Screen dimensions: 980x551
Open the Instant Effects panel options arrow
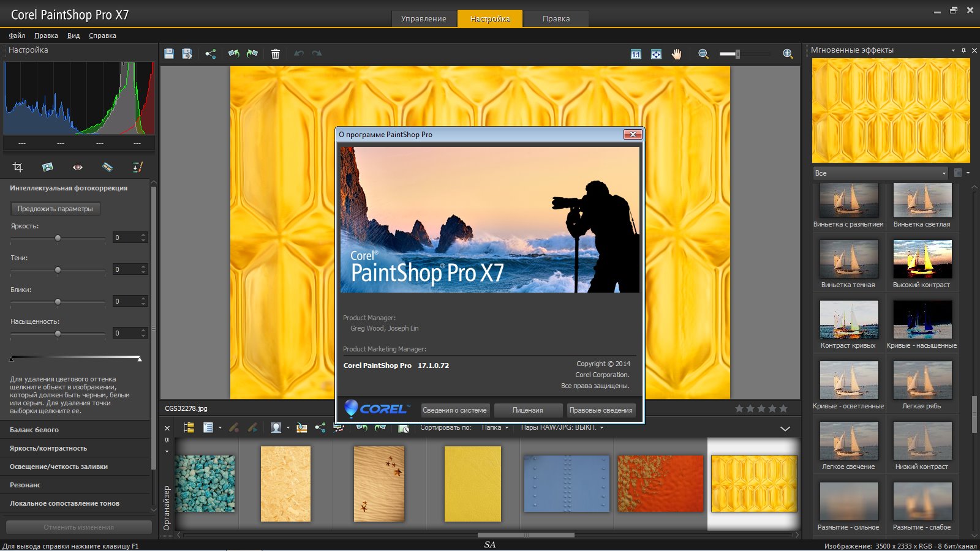[953, 50]
